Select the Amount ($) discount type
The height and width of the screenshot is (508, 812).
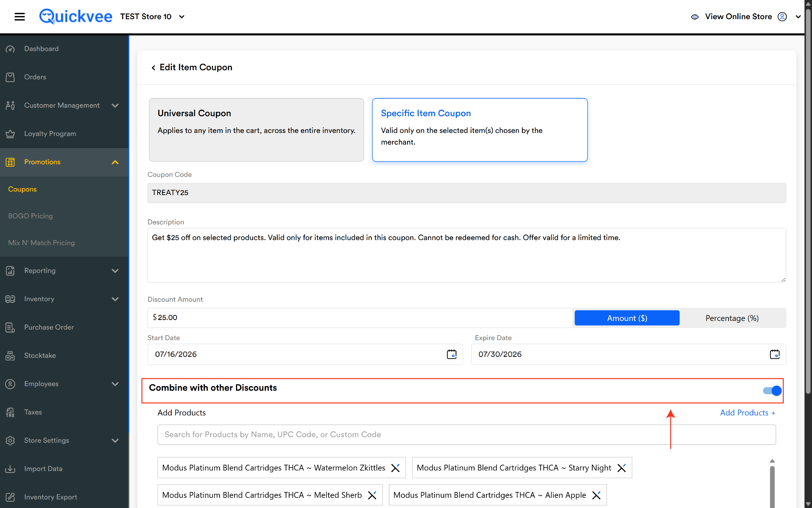point(627,318)
